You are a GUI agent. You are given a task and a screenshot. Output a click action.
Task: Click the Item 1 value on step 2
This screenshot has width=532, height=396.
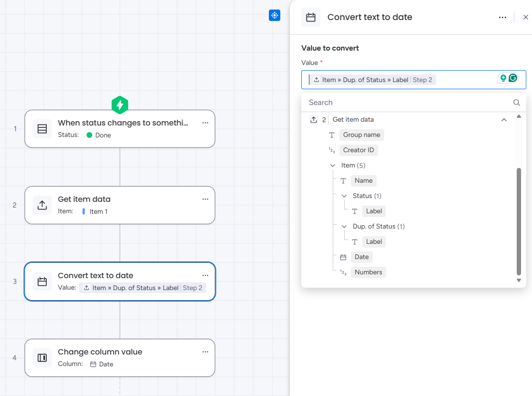click(95, 211)
